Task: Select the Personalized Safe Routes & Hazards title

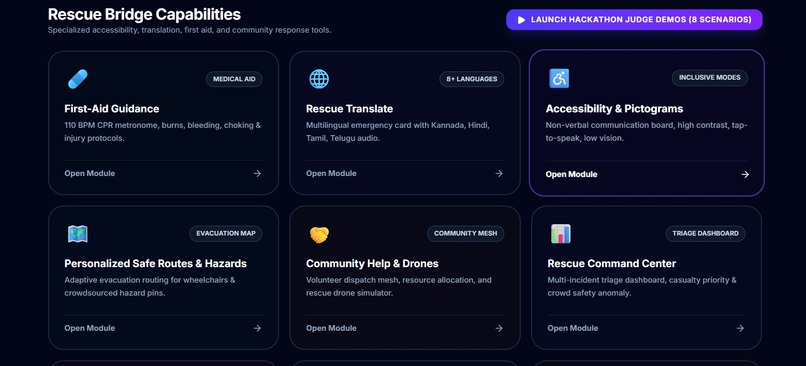Action: click(155, 263)
